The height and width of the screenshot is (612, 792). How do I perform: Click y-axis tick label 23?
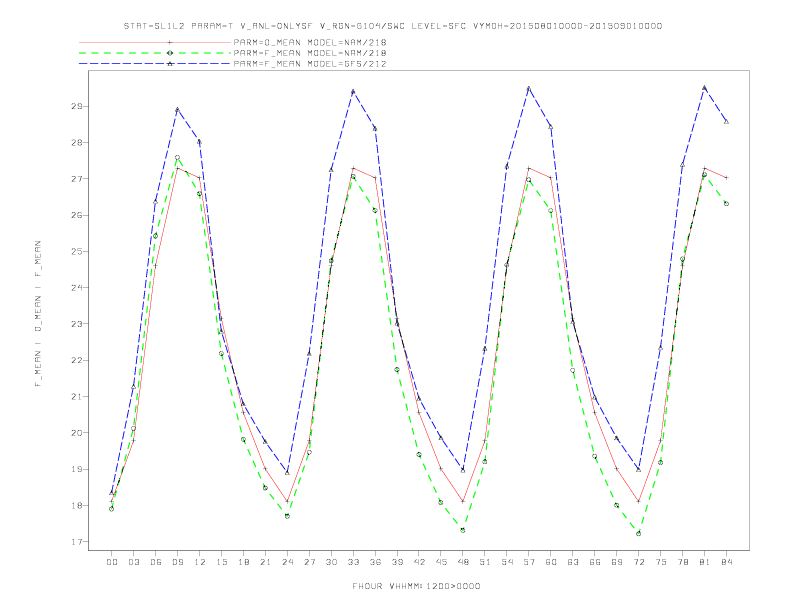pyautogui.click(x=77, y=324)
